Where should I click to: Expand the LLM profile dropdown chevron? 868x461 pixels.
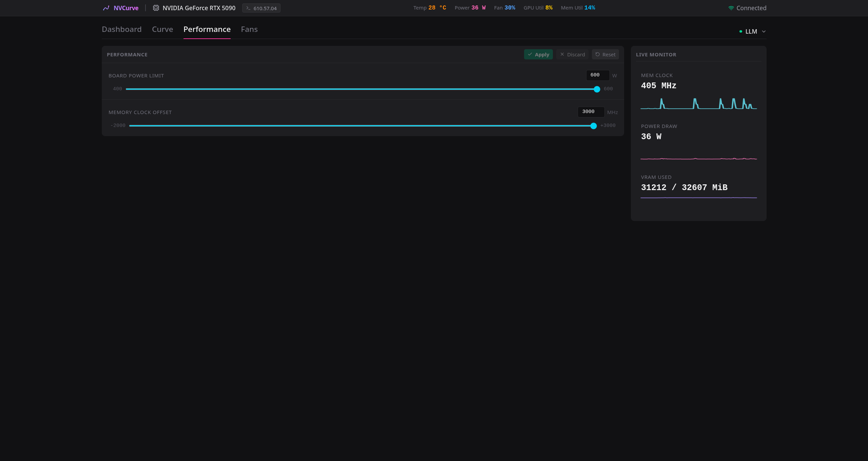point(764,32)
